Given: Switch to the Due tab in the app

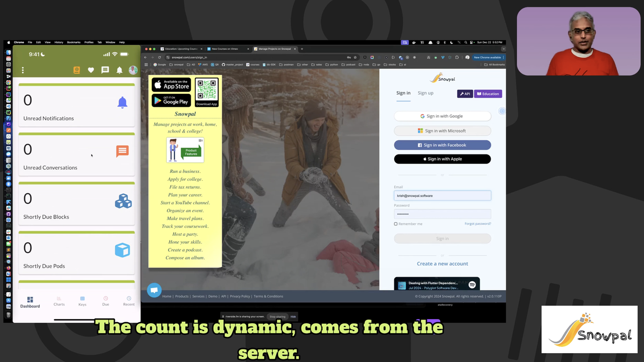Looking at the screenshot, I should 106,301.
